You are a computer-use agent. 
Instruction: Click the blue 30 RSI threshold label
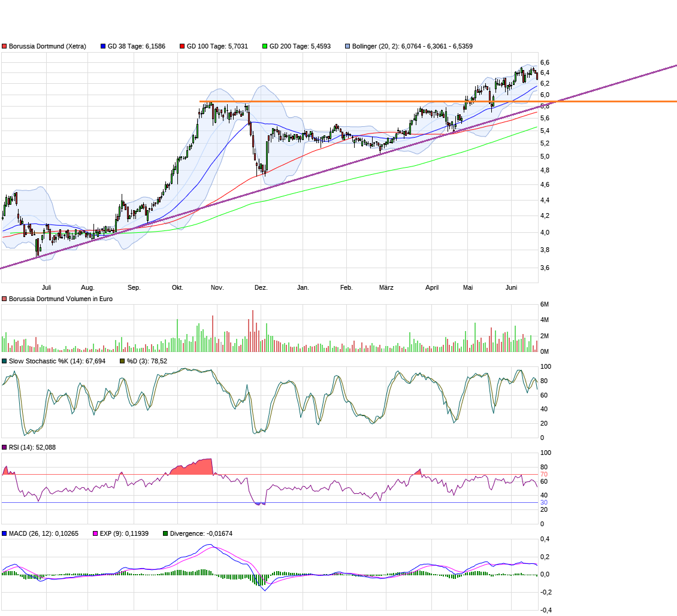pos(544,502)
